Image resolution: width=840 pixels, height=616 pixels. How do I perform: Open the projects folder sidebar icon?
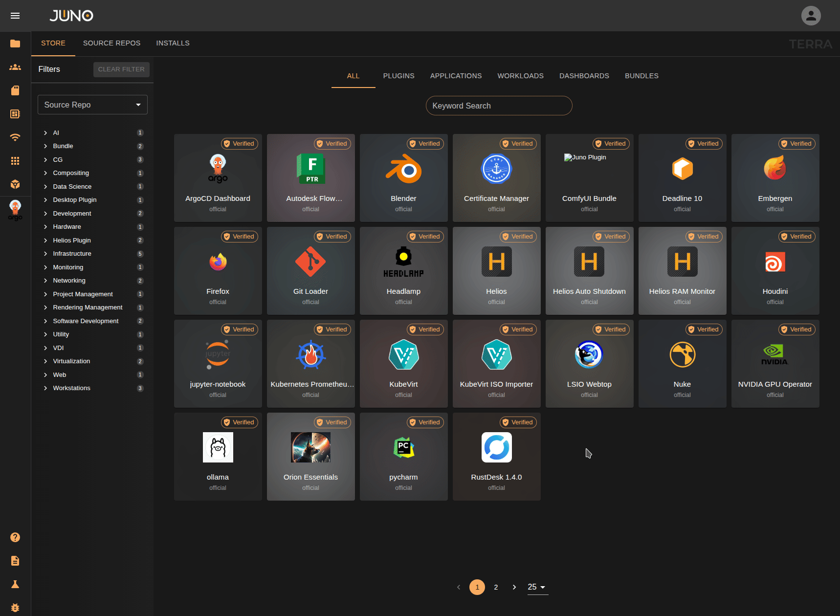pos(15,44)
